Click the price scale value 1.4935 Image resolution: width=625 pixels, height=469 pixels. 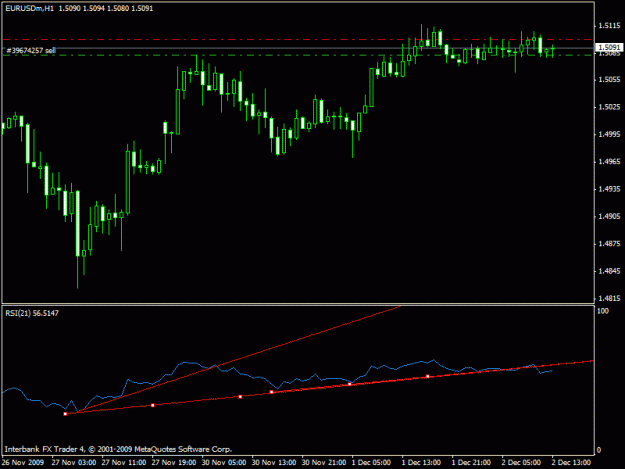point(609,189)
